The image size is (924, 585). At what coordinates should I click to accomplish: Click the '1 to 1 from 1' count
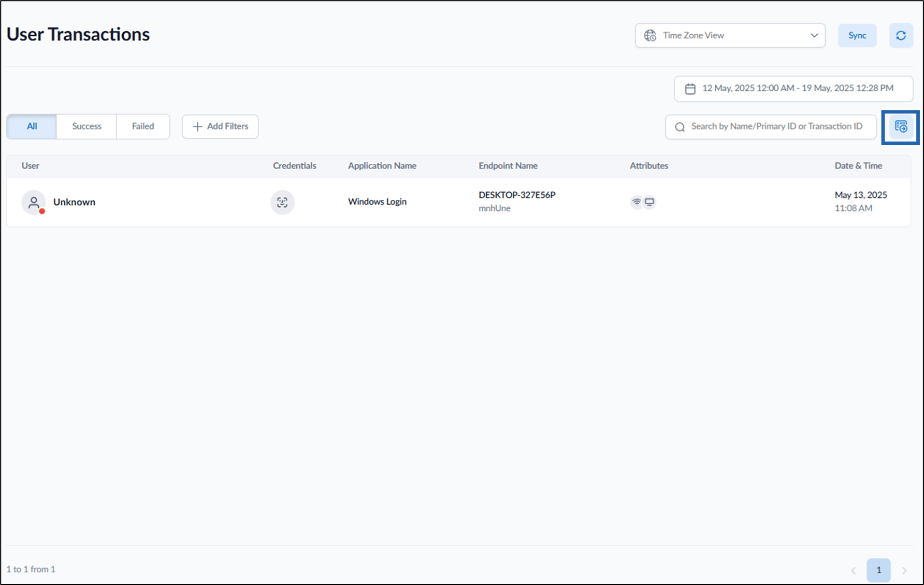31,569
